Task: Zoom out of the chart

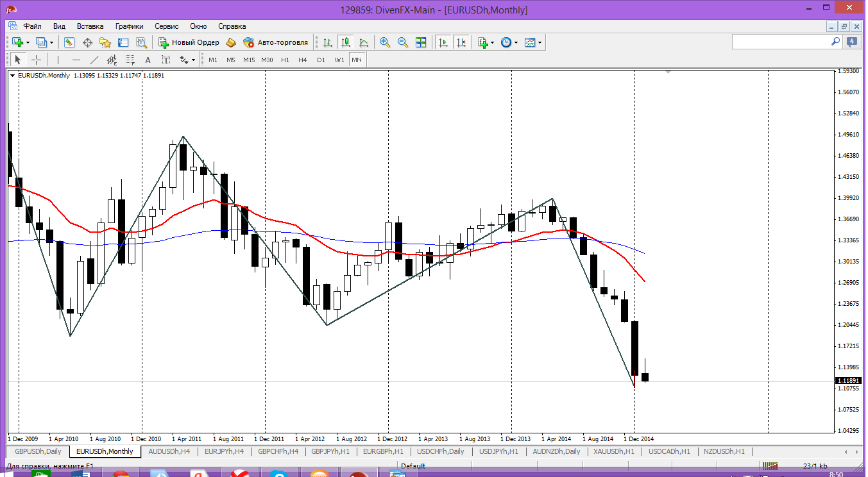Action: pyautogui.click(x=403, y=42)
